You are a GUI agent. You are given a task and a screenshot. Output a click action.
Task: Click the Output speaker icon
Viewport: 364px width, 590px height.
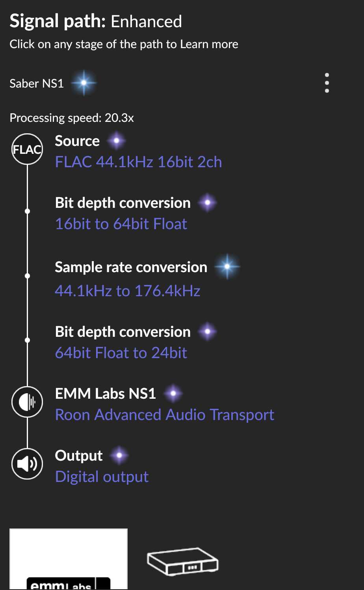(x=27, y=464)
